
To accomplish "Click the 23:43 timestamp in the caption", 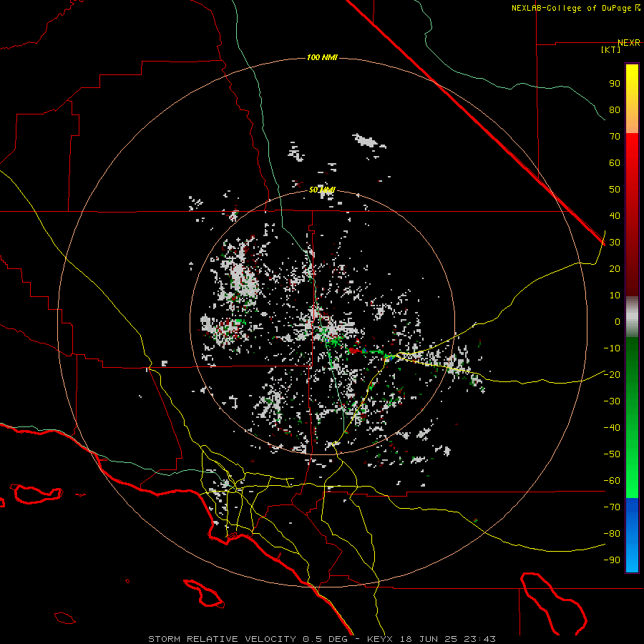I will (479, 639).
